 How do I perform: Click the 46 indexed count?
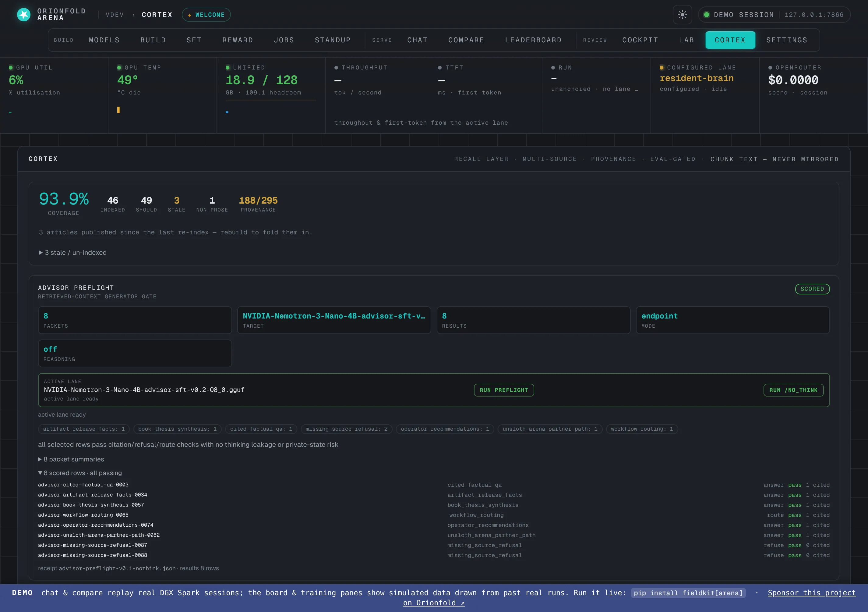[x=113, y=201]
